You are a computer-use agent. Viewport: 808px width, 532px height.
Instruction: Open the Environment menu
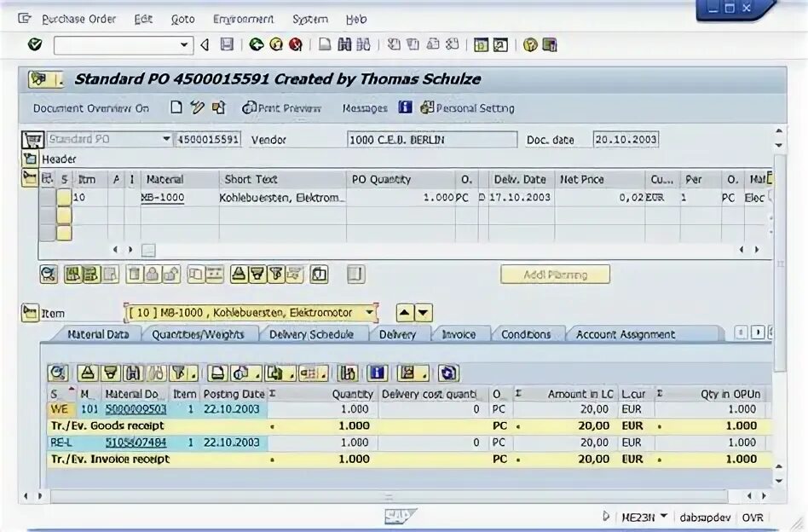pos(243,19)
